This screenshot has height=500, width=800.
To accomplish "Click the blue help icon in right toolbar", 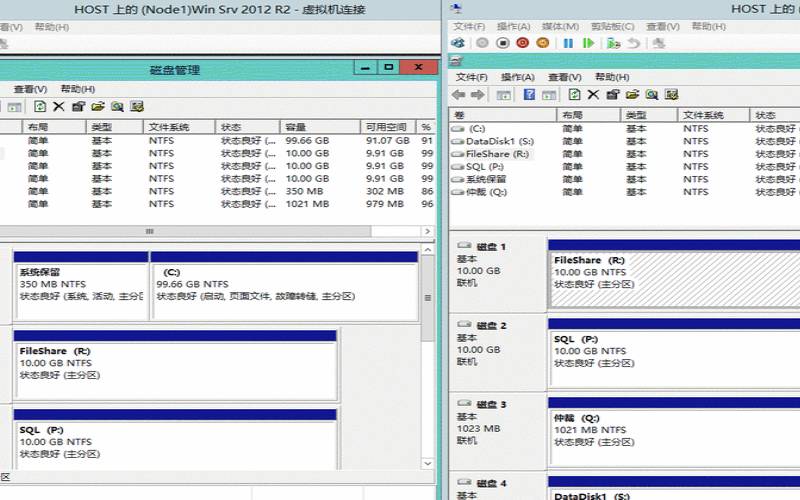I will pyautogui.click(x=530, y=94).
